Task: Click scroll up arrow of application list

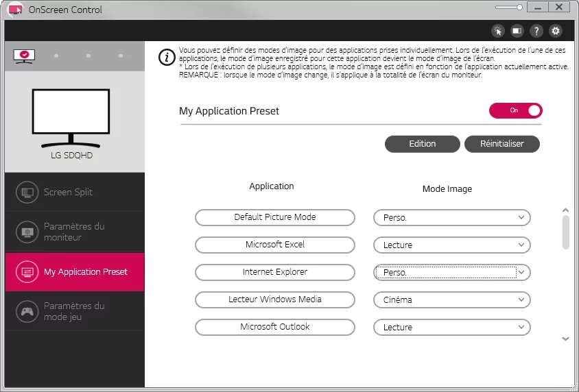Action: point(565,210)
